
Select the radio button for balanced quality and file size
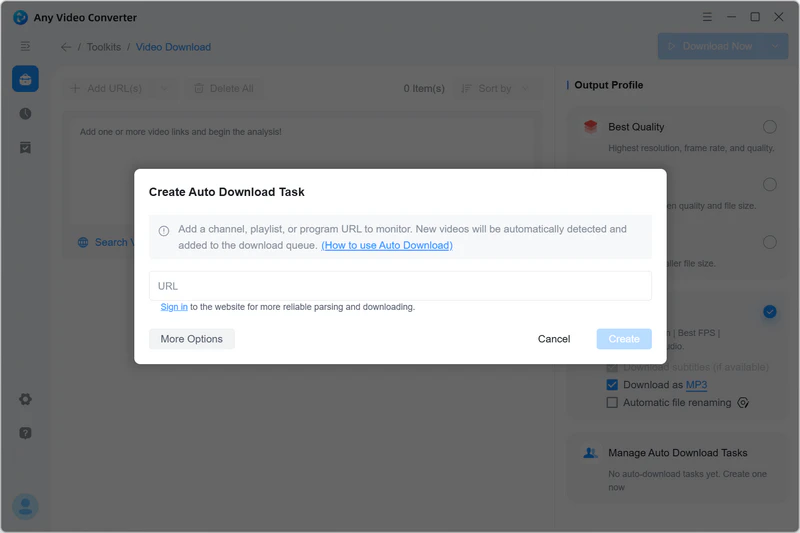[769, 184]
